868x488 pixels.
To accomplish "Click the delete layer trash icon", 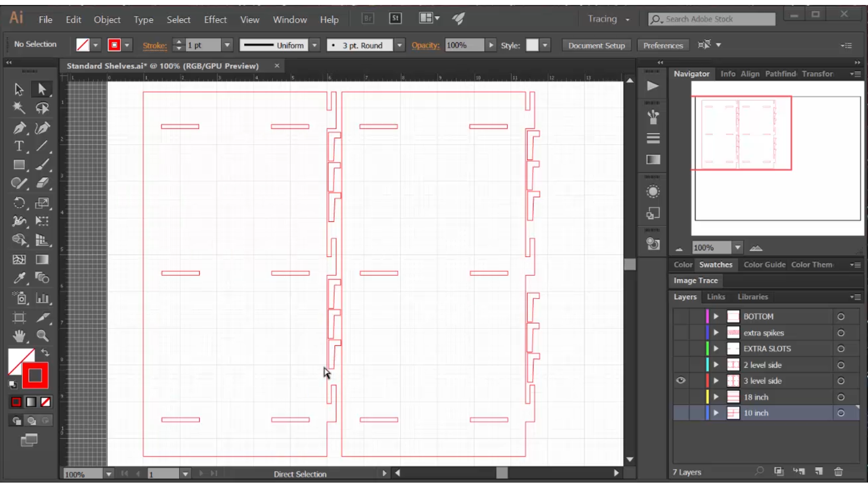I will click(838, 472).
